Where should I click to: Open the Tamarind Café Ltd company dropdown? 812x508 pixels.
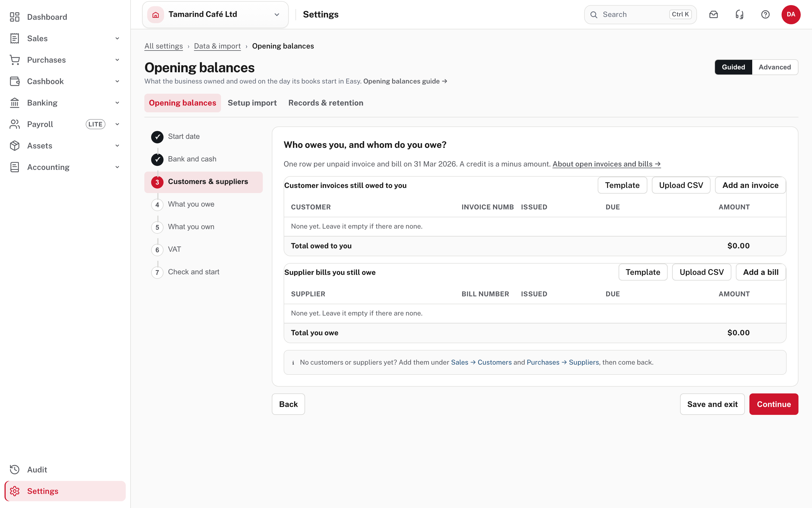(215, 14)
